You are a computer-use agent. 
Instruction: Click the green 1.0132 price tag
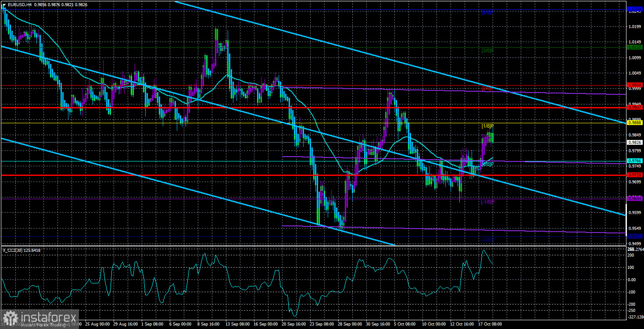coord(635,47)
